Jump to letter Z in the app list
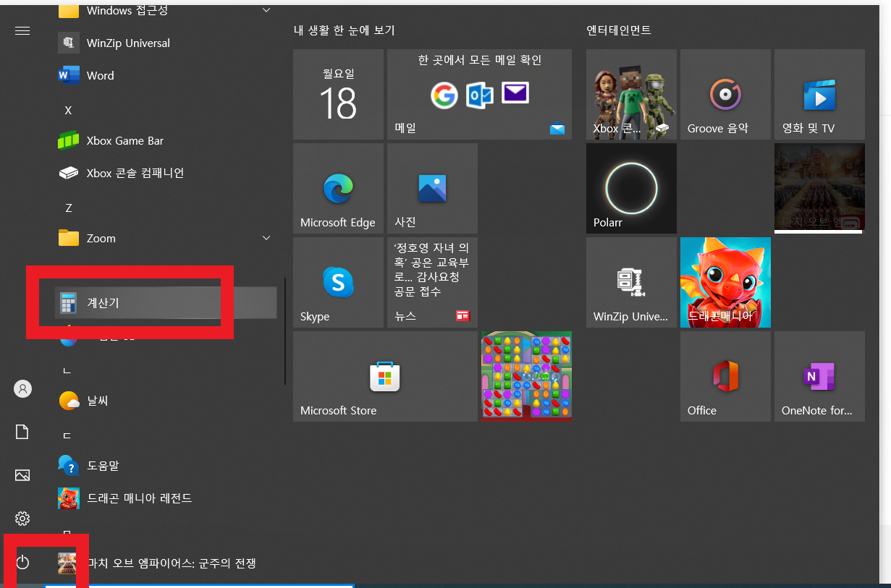This screenshot has width=891, height=588. pyautogui.click(x=68, y=208)
